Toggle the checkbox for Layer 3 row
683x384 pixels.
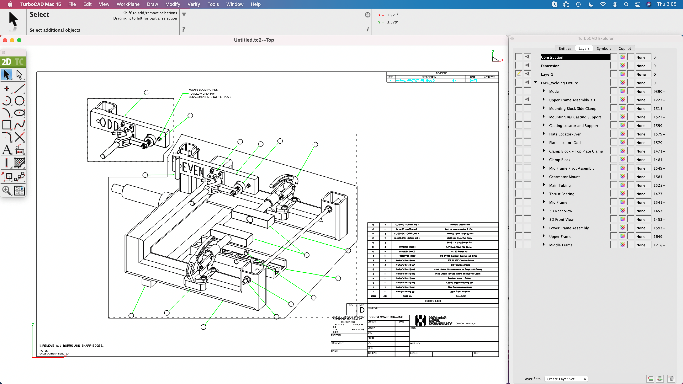tap(518, 74)
